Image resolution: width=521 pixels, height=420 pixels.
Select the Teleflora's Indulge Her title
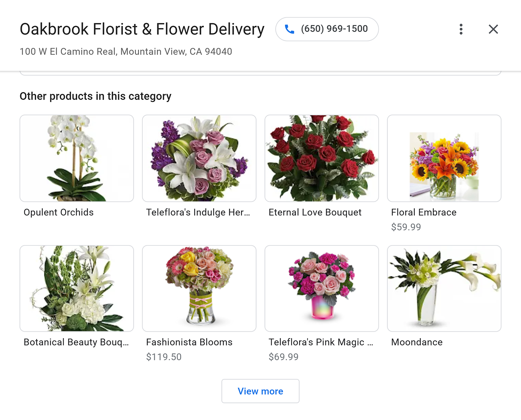[x=198, y=212]
